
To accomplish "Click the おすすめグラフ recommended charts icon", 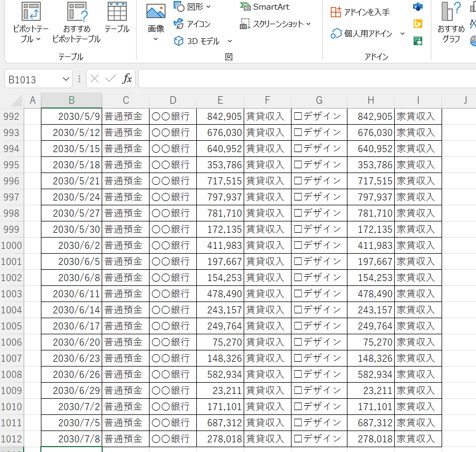I will click(x=451, y=12).
